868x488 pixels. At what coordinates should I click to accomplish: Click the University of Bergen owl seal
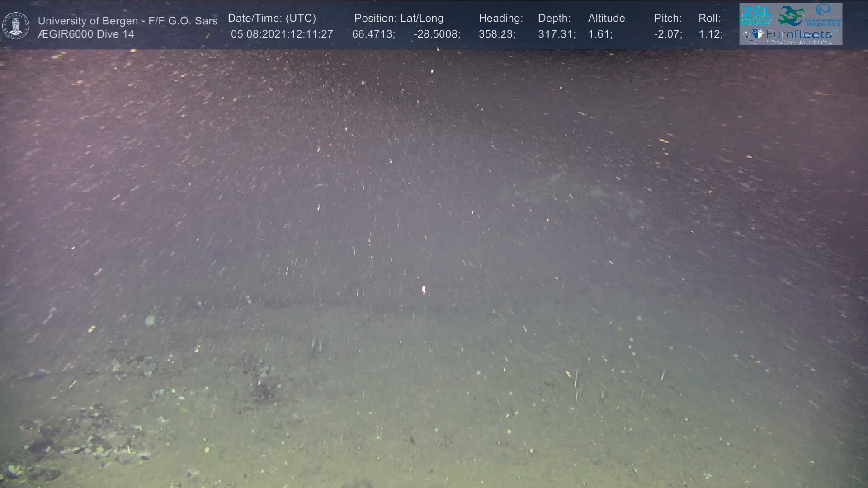click(16, 25)
